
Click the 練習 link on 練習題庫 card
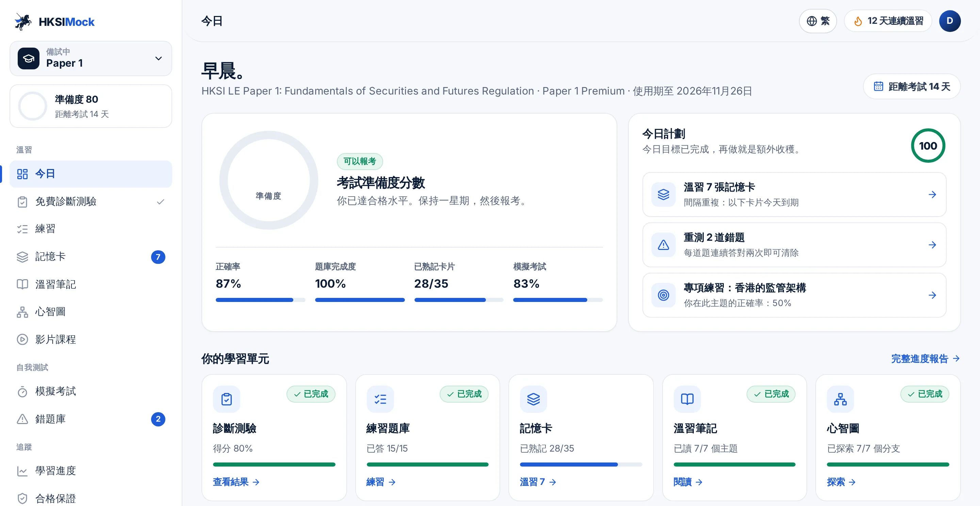tap(381, 482)
